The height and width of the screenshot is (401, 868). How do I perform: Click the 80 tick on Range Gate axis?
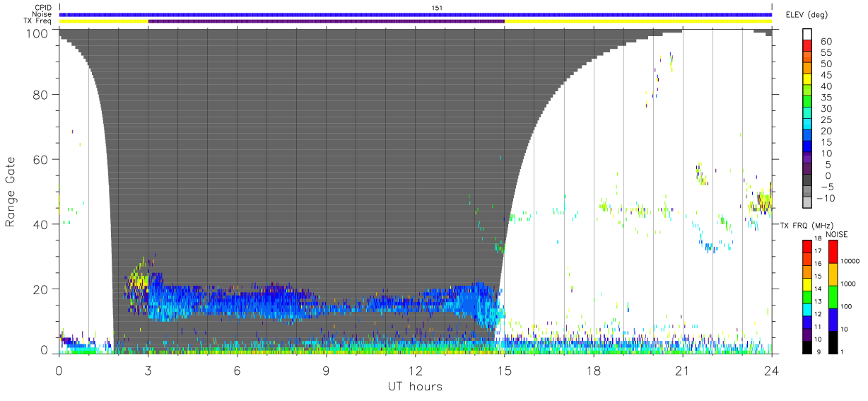point(40,95)
